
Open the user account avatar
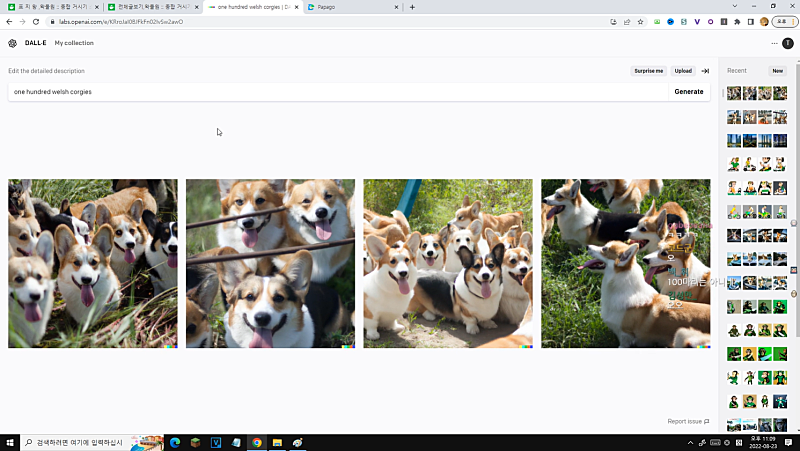pos(788,43)
